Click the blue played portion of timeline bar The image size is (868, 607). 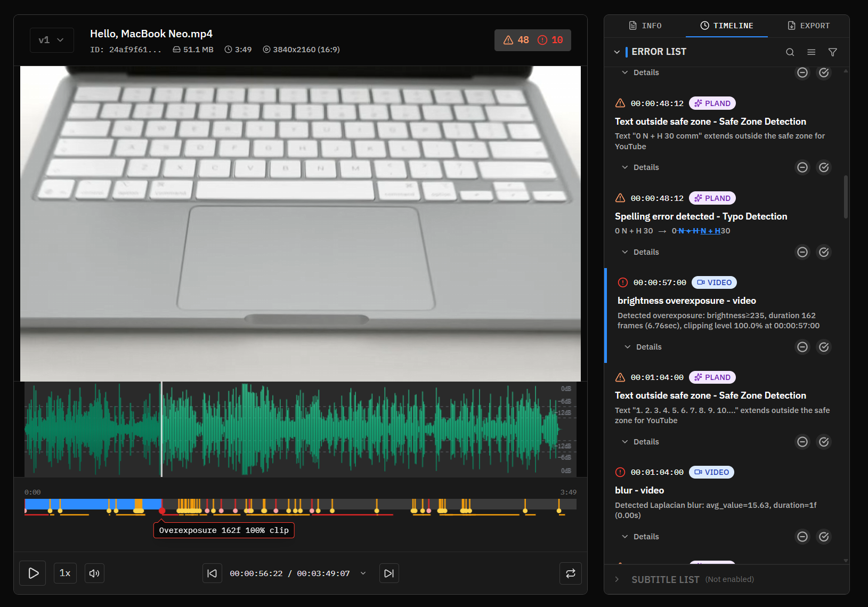(93, 504)
